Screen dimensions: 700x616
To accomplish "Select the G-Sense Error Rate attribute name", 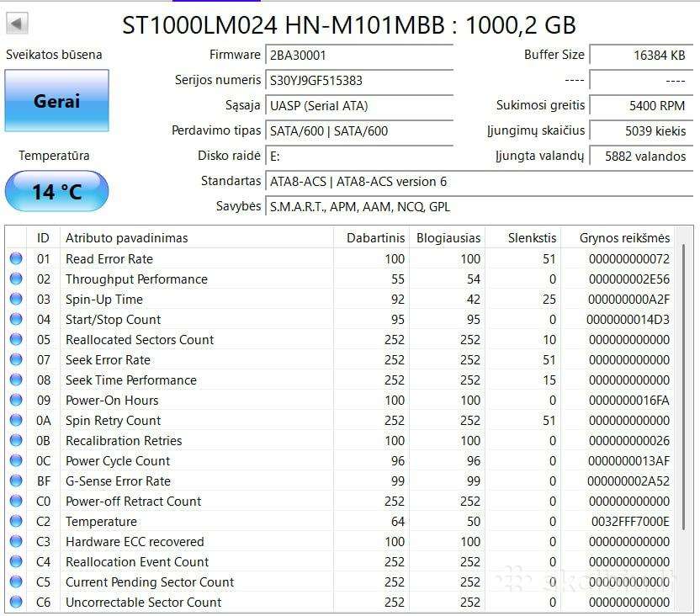I will pos(119,481).
